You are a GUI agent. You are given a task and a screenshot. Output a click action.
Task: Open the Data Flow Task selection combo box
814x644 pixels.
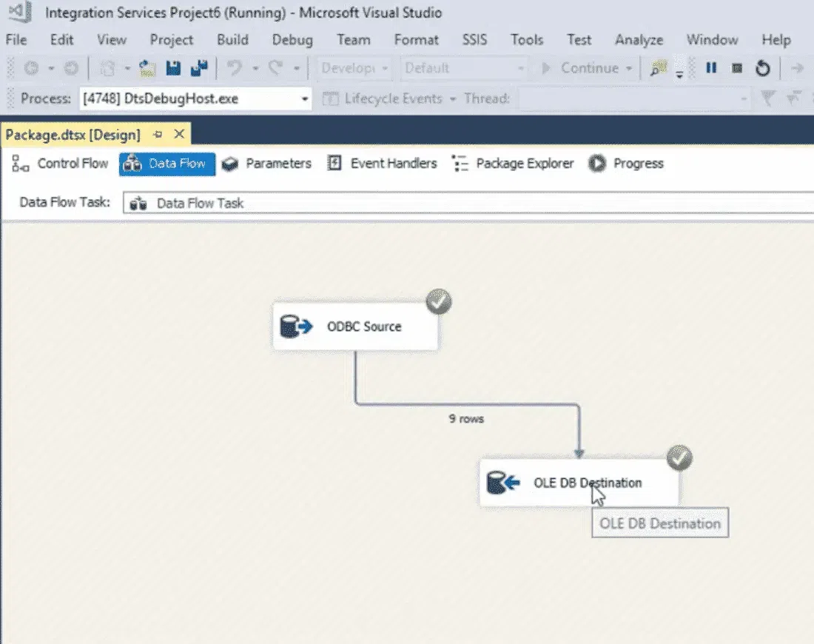(x=468, y=203)
